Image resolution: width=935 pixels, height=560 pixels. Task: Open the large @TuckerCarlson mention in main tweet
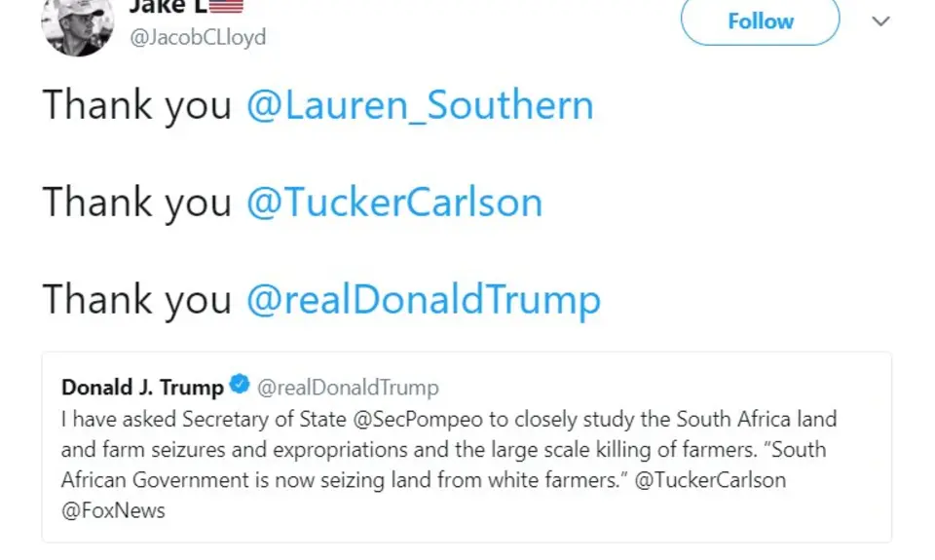393,202
